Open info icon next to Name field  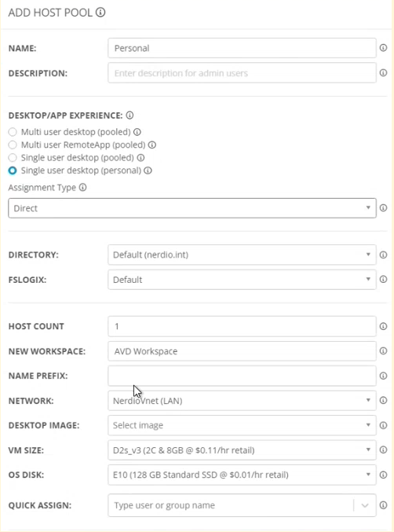coord(383,48)
